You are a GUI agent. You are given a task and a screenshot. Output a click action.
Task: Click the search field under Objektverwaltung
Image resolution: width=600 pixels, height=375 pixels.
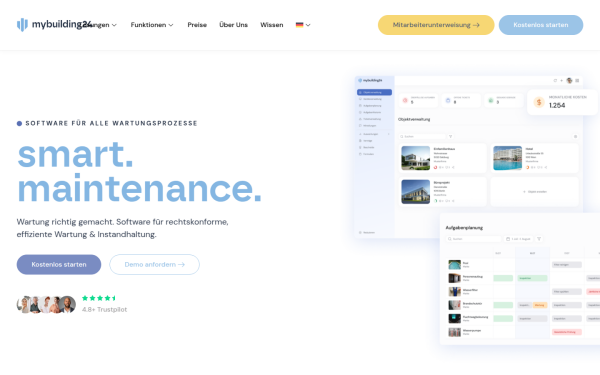pos(422,137)
